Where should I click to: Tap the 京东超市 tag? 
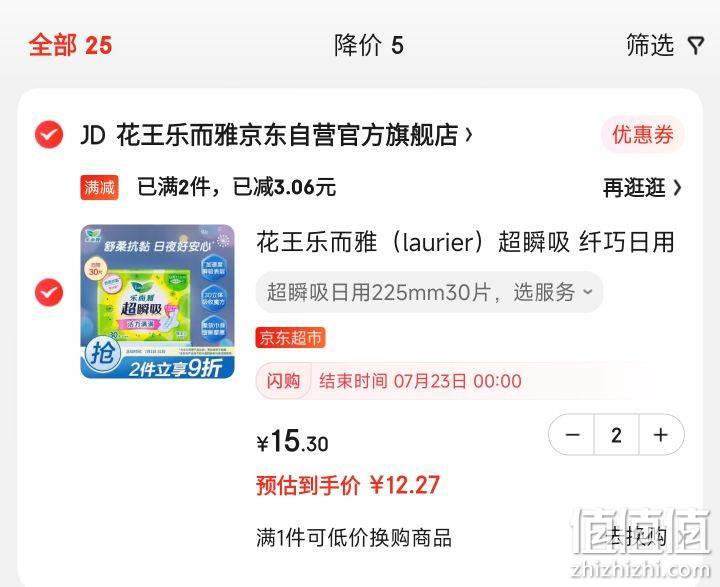[x=290, y=338]
